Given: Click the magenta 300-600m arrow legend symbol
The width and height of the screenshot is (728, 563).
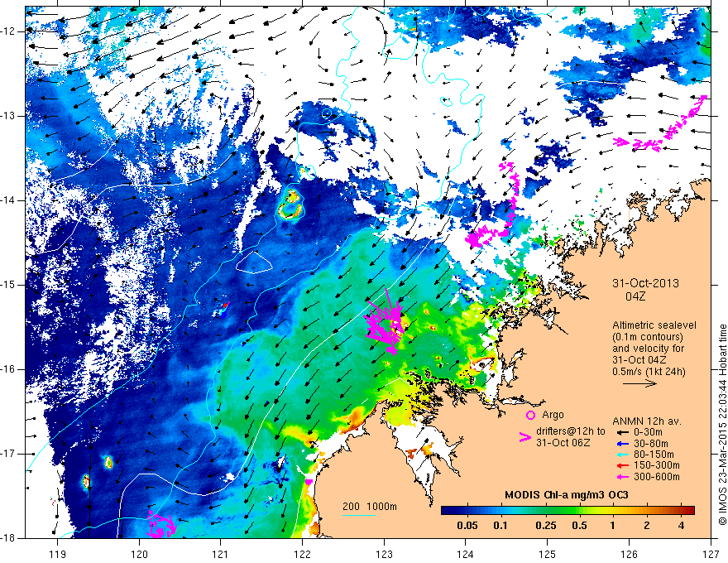Looking at the screenshot, I should click(x=622, y=477).
